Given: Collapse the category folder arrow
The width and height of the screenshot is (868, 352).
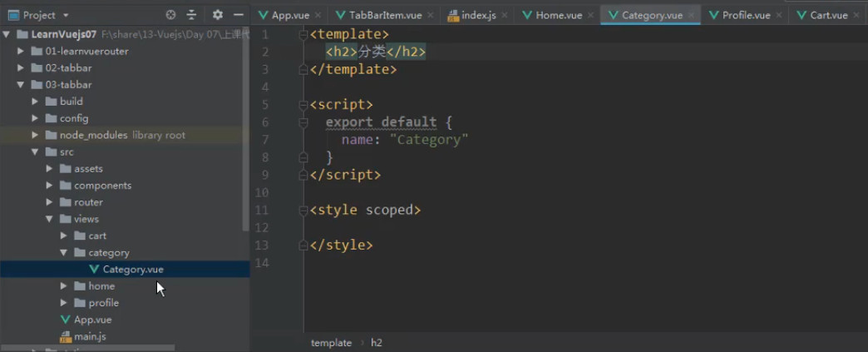Looking at the screenshot, I should point(64,252).
